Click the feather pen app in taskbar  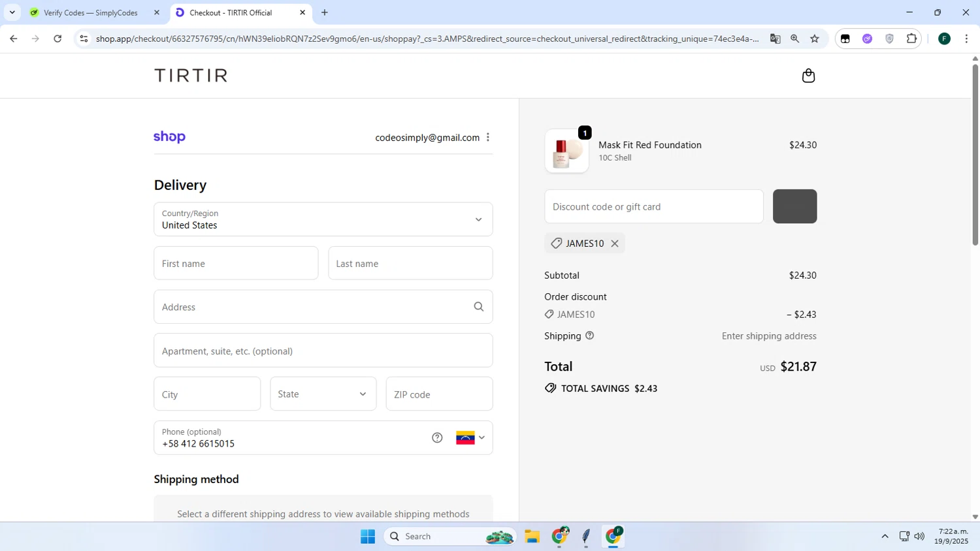click(x=585, y=536)
